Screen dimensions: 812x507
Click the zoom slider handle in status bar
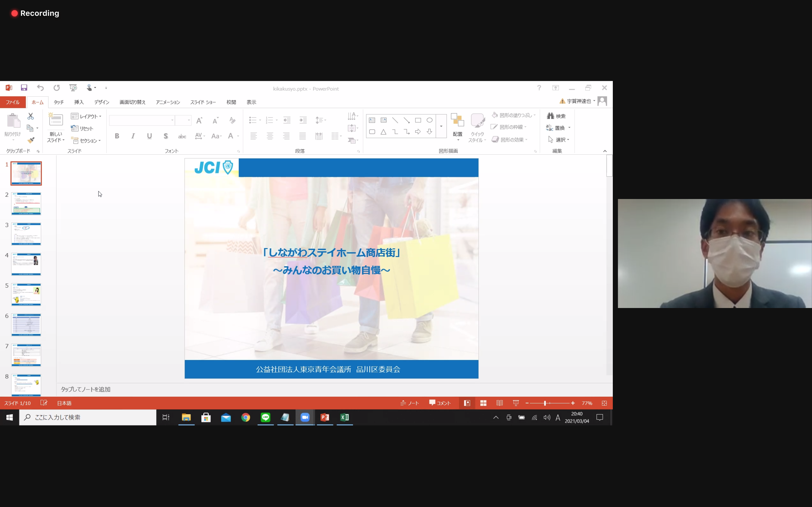pyautogui.click(x=545, y=403)
